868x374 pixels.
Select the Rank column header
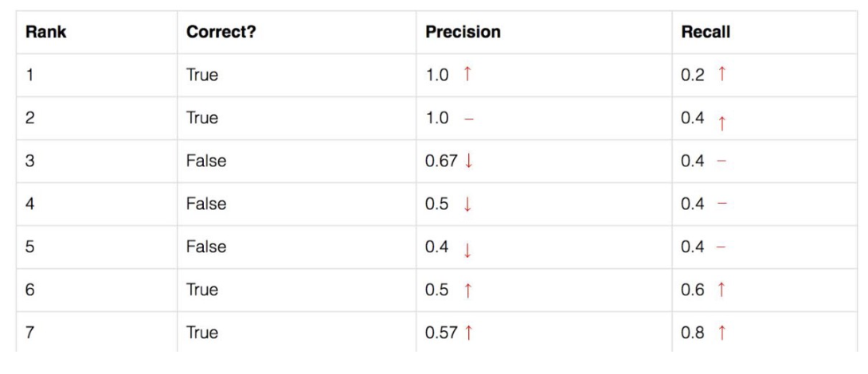(x=46, y=32)
